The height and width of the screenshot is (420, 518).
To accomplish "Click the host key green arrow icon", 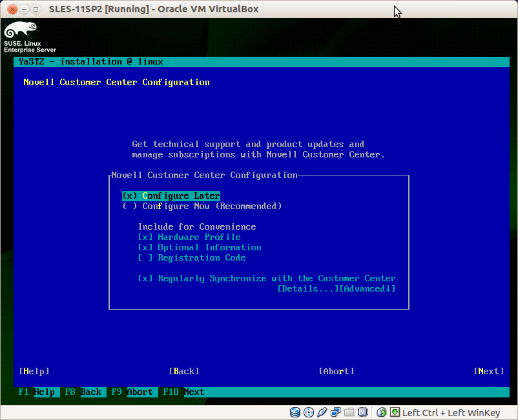I will tap(395, 412).
